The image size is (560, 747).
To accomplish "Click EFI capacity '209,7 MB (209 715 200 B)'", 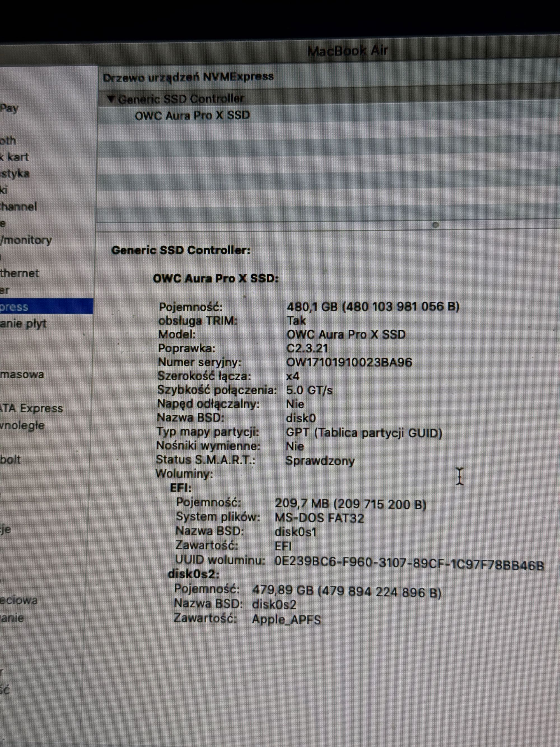I will point(350,504).
